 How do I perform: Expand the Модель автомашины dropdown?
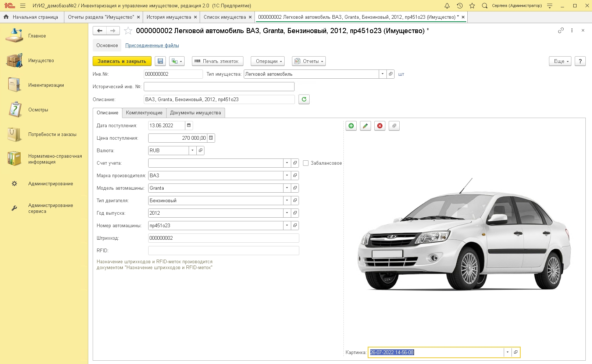(x=287, y=188)
